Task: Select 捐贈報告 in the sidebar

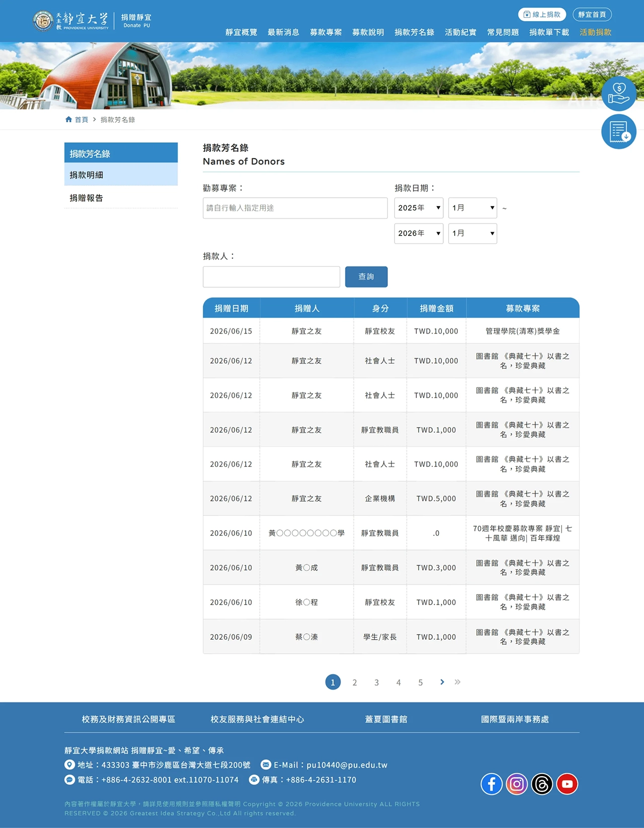Action: pyautogui.click(x=121, y=198)
